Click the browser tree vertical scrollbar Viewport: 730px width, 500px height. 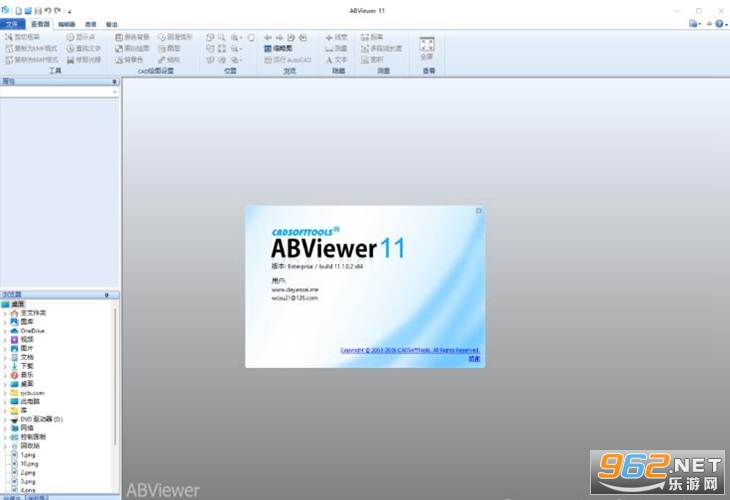pos(115,375)
